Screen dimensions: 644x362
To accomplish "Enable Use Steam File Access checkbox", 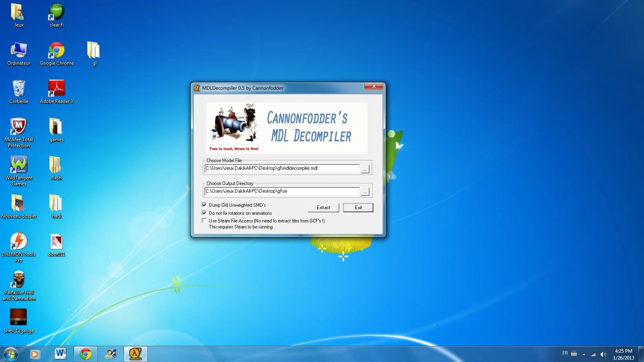I will coord(204,220).
